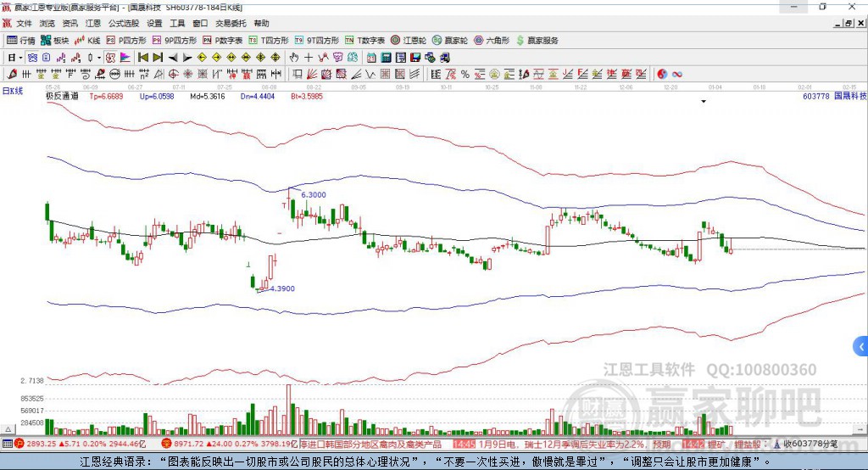
Task: Select the Gann angle triangle tool
Action: [x=159, y=74]
